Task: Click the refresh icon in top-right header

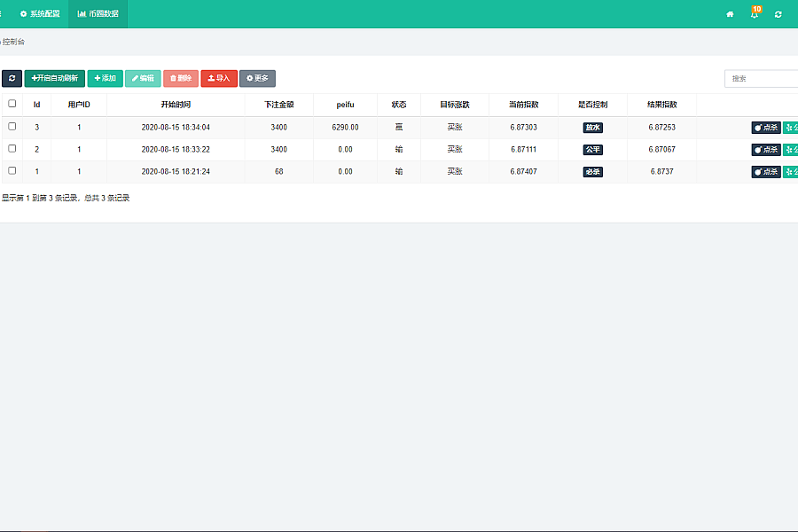Action: point(778,14)
